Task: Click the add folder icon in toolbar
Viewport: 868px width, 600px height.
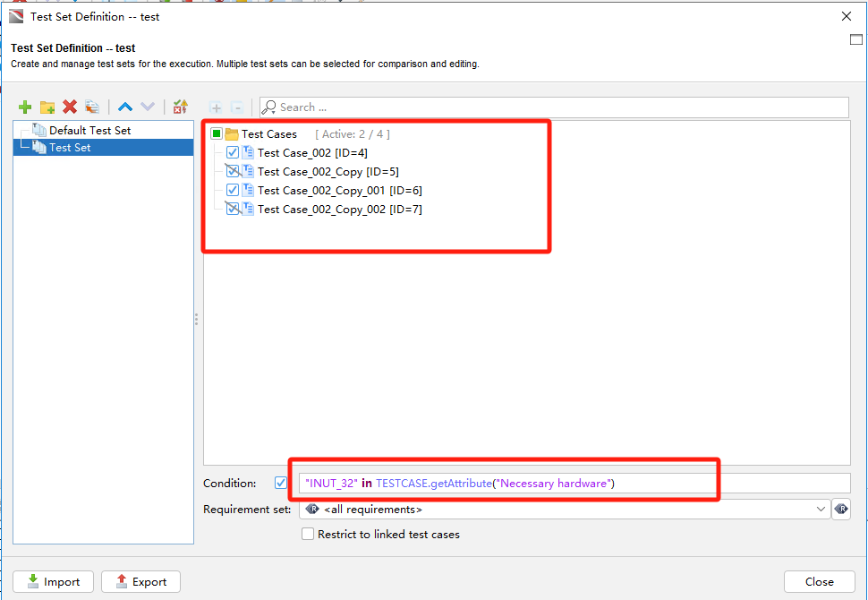Action: coord(47,107)
